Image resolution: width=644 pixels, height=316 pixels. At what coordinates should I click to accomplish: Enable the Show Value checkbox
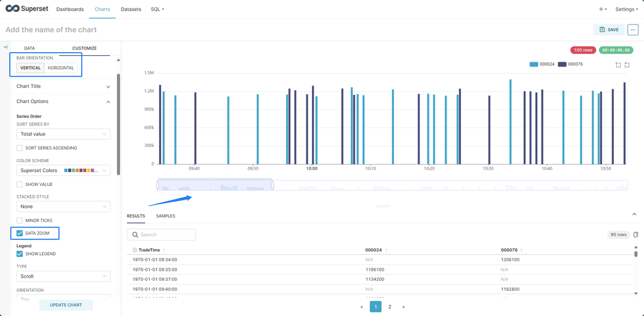pyautogui.click(x=20, y=184)
